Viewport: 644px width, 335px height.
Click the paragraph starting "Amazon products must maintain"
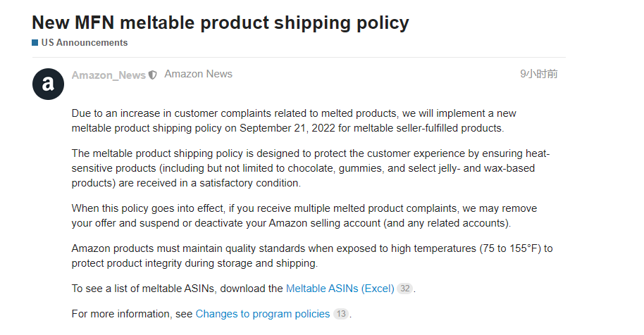point(310,255)
